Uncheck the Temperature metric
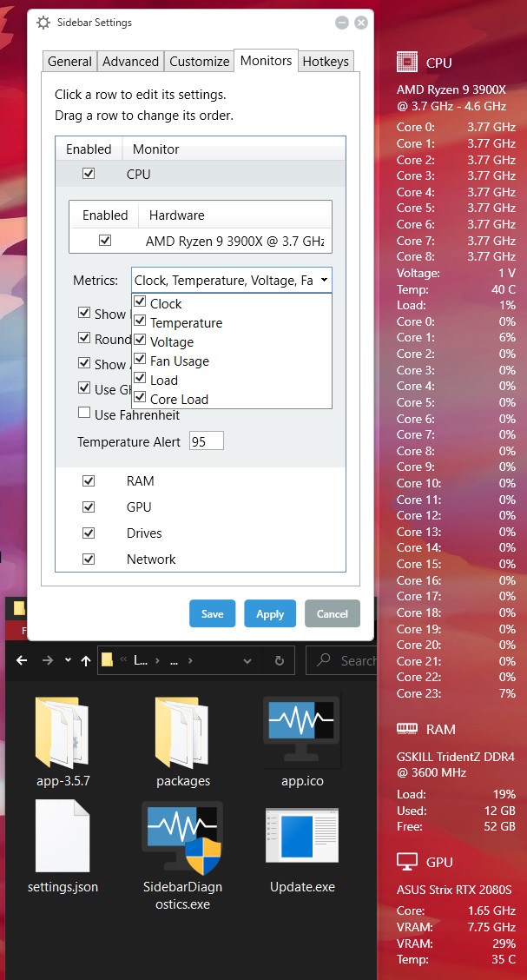Viewport: 527px width, 980px height. tap(141, 321)
